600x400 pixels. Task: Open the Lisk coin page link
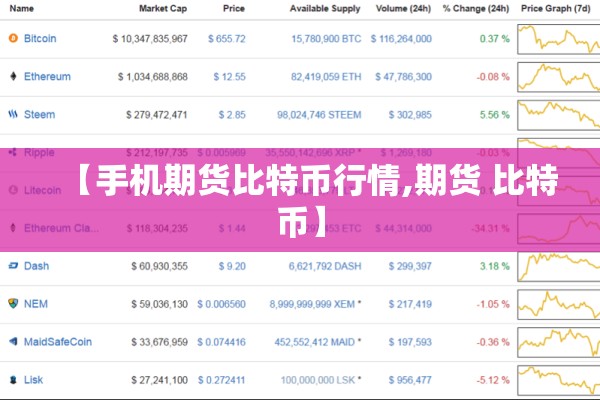click(x=33, y=380)
